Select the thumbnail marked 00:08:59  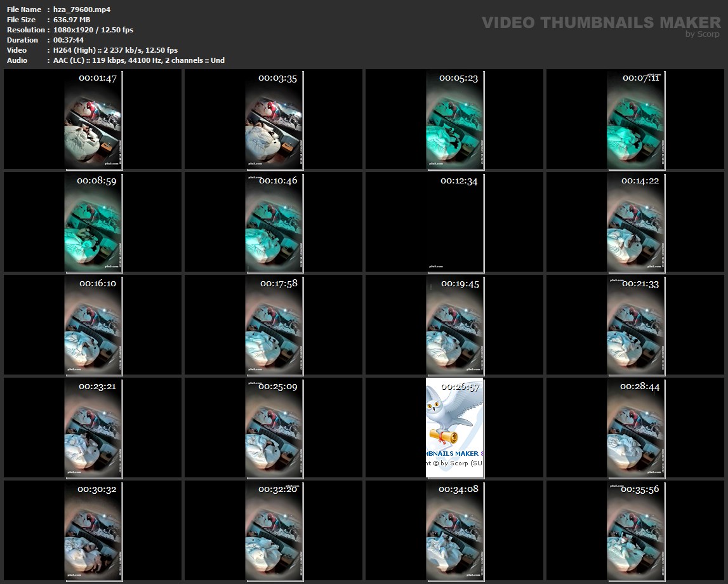pyautogui.click(x=93, y=222)
